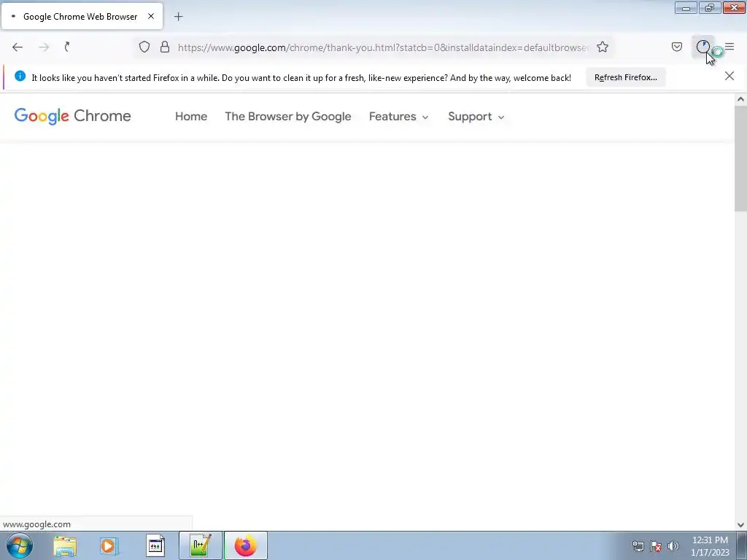The image size is (747, 560).
Task: Open The Browser by Google link
Action: (x=287, y=117)
